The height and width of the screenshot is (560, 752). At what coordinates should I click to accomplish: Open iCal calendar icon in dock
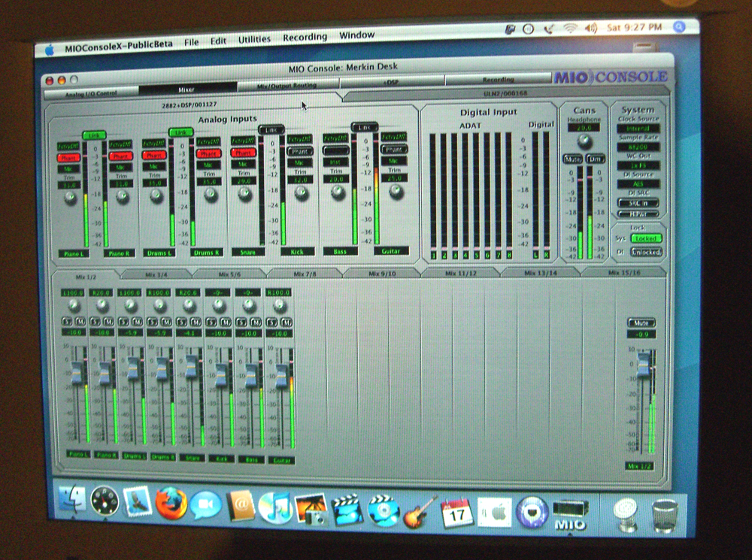pyautogui.click(x=456, y=513)
